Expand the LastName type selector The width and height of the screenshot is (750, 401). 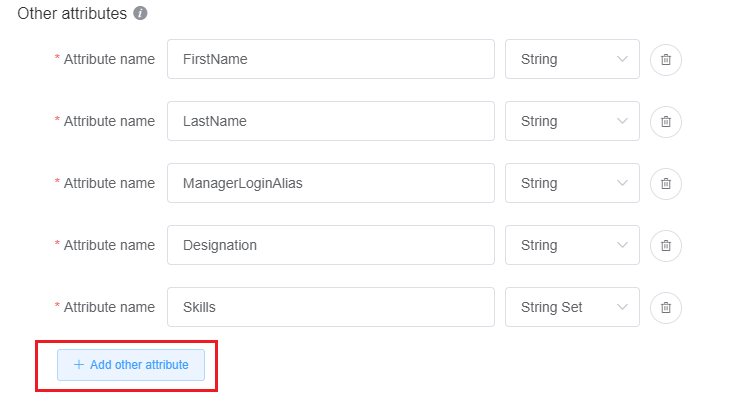(572, 122)
